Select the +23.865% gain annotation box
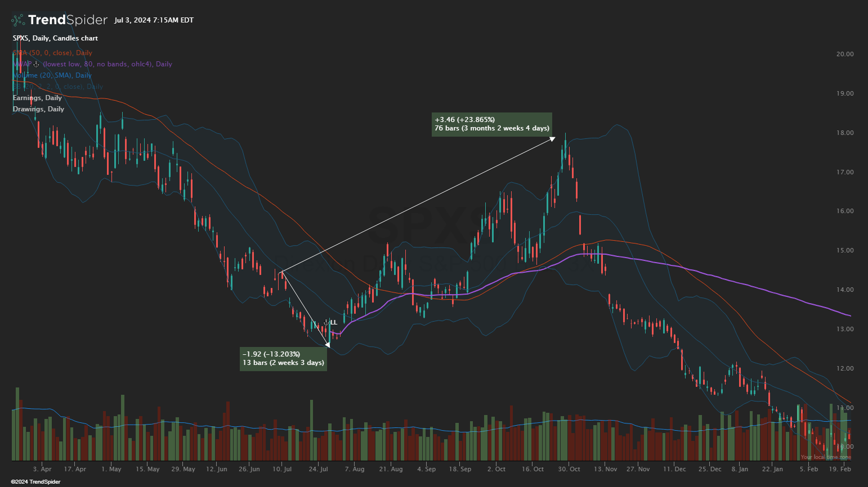The width and height of the screenshot is (868, 487). pos(491,124)
